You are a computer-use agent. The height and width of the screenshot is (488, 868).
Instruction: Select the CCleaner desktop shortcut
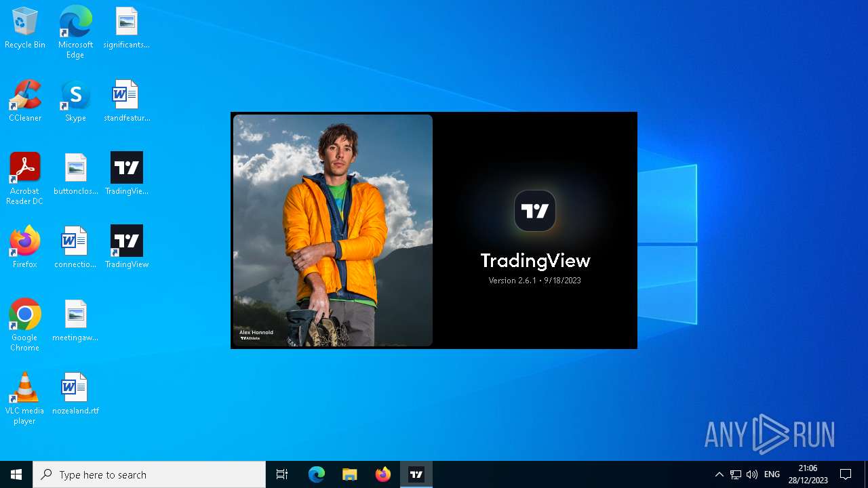(x=25, y=101)
